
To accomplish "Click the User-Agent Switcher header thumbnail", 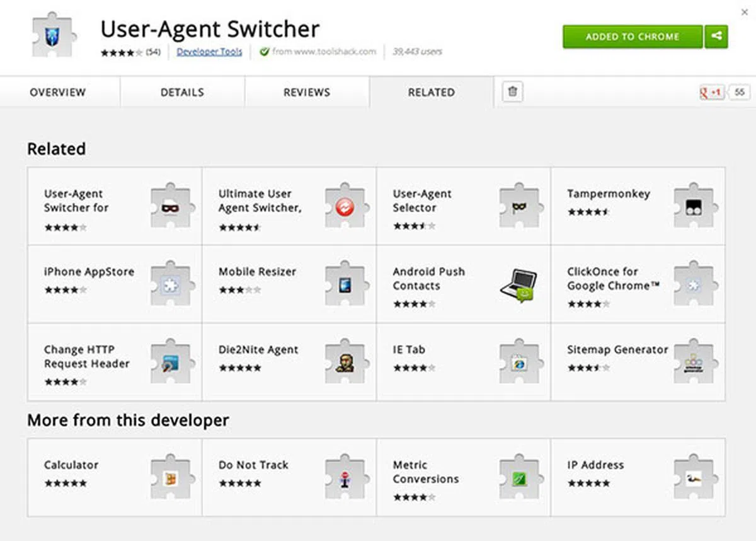I will pos(52,35).
